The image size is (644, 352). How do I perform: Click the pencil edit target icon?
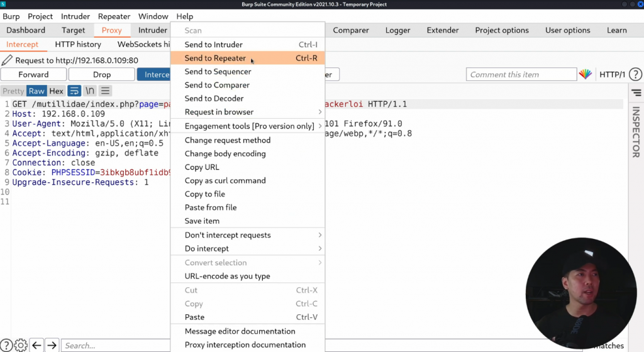tap(7, 60)
